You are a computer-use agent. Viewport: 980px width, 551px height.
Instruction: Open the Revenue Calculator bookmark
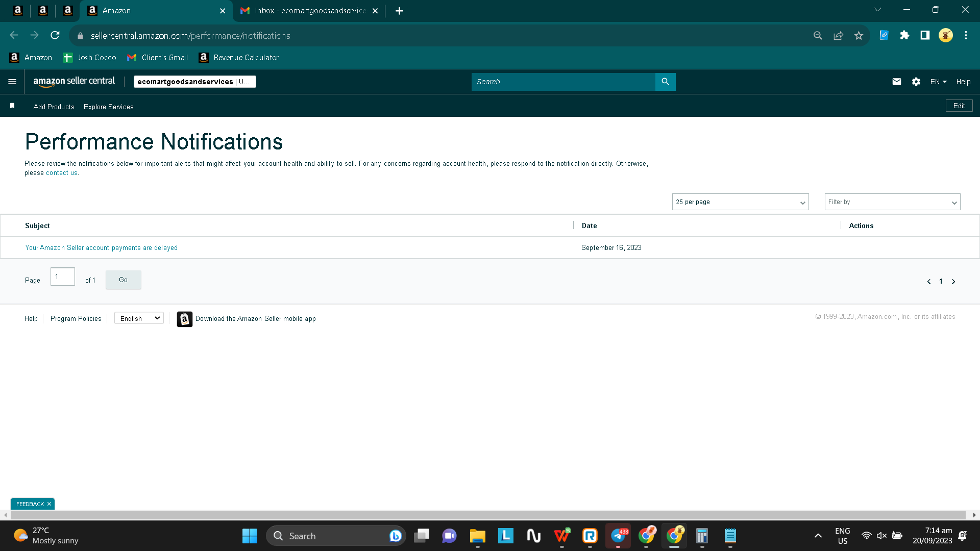pyautogui.click(x=239, y=58)
